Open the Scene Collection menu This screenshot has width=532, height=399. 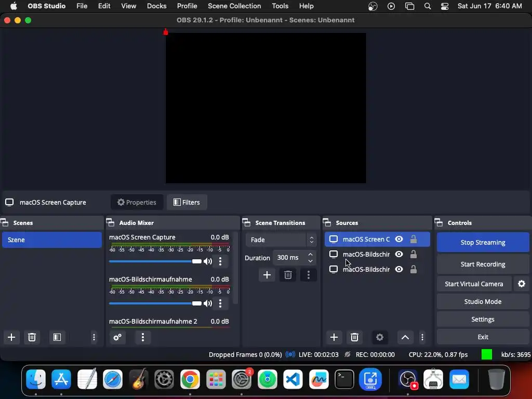click(x=234, y=6)
